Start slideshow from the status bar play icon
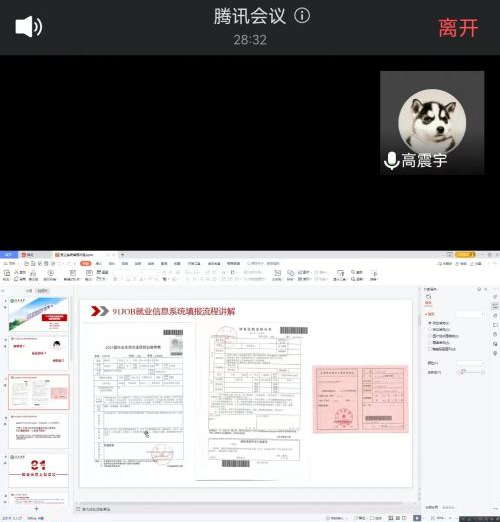The height and width of the screenshot is (522, 500). tap(417, 518)
